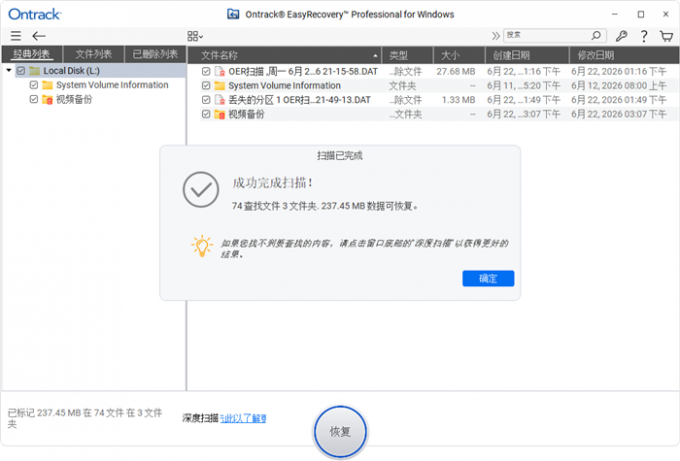Toggle the Local Disk (L:) checkbox in tree
The image size is (680, 461).
pos(21,70)
